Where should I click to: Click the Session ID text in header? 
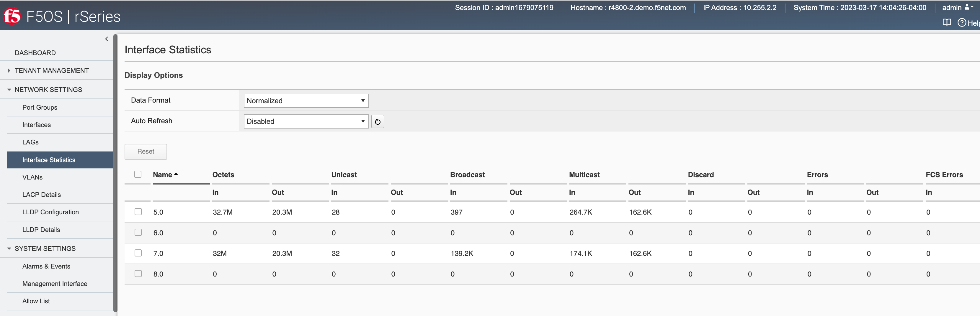click(x=504, y=8)
